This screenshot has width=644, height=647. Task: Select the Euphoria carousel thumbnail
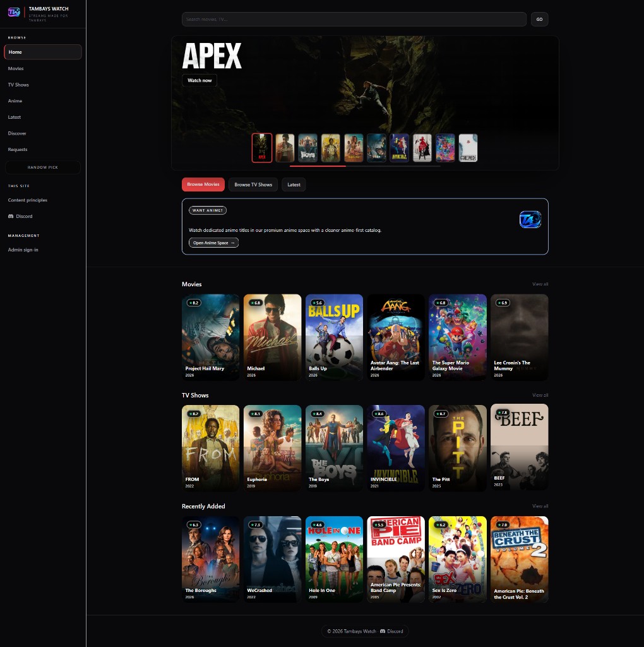point(354,148)
